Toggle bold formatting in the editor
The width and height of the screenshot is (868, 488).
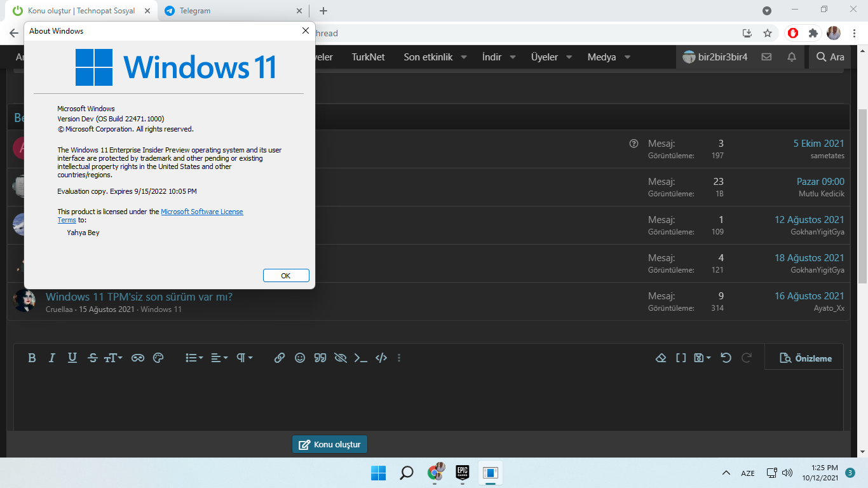[x=32, y=358]
